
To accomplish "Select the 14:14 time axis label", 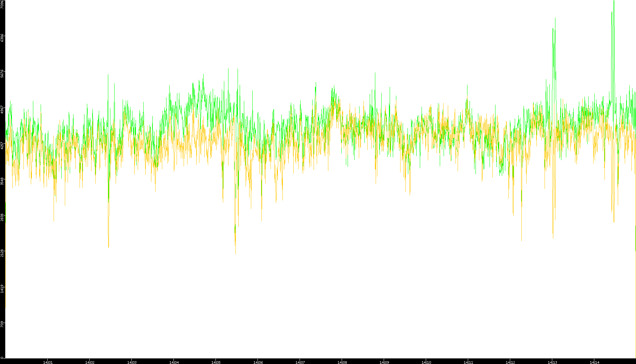I will (x=594, y=362).
